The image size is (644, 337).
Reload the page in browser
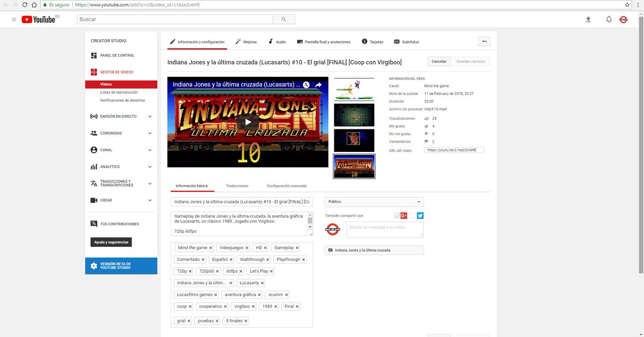click(x=25, y=4)
